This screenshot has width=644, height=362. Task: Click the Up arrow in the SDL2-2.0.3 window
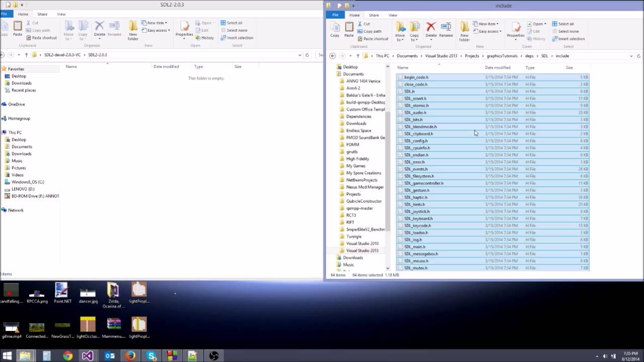tap(26, 55)
